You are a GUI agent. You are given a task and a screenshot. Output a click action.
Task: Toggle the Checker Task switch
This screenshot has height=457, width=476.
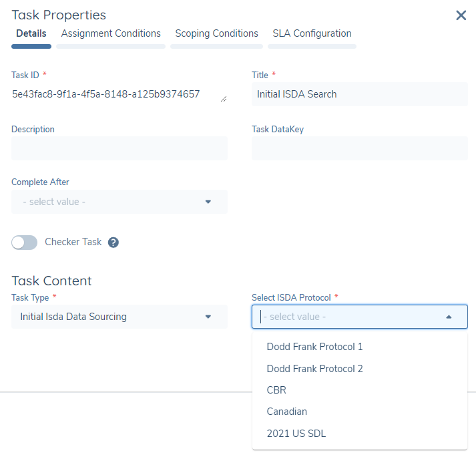[25, 243]
